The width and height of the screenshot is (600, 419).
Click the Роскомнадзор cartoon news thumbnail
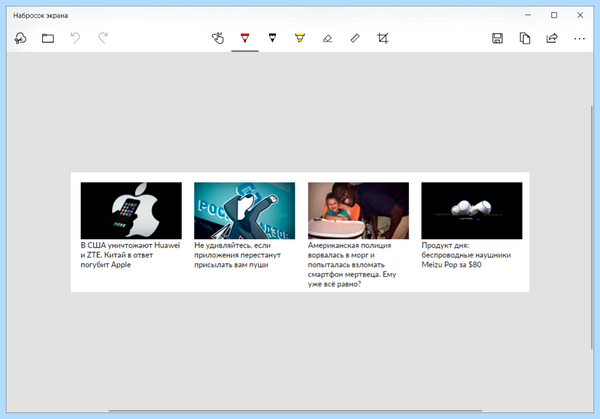coord(245,210)
